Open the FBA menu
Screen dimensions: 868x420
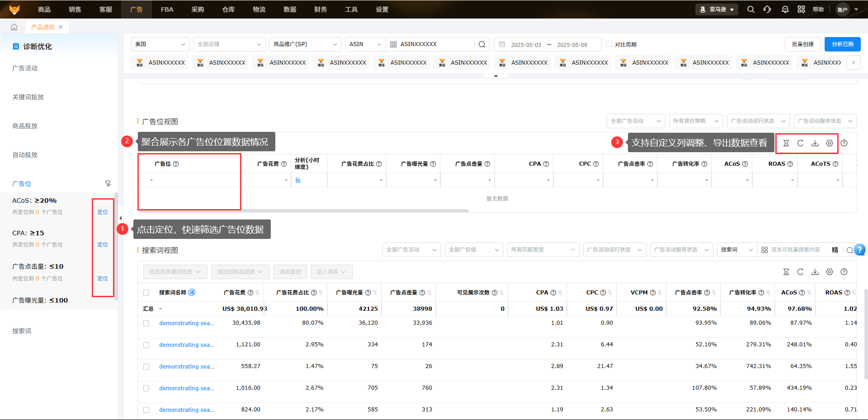click(x=167, y=9)
